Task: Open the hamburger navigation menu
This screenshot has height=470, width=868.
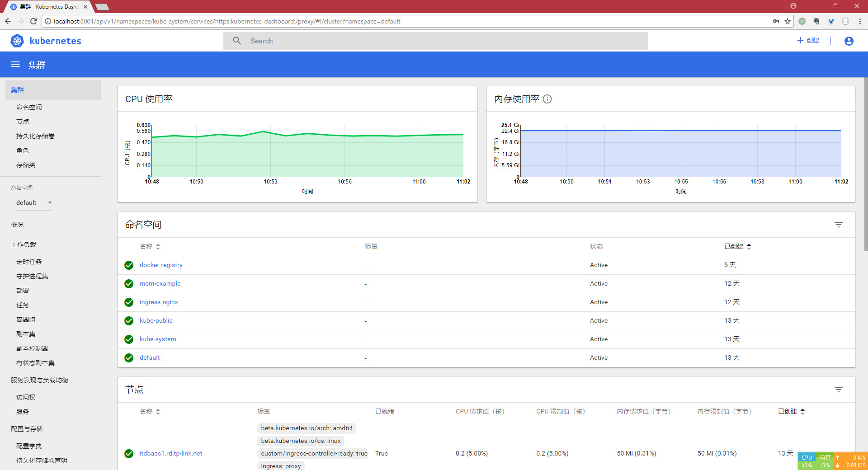Action: (x=15, y=64)
